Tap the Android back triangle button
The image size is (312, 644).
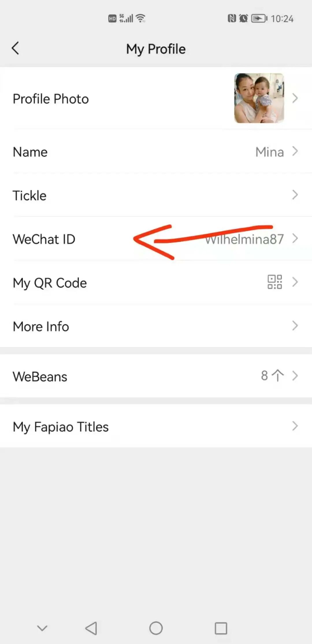(x=91, y=628)
